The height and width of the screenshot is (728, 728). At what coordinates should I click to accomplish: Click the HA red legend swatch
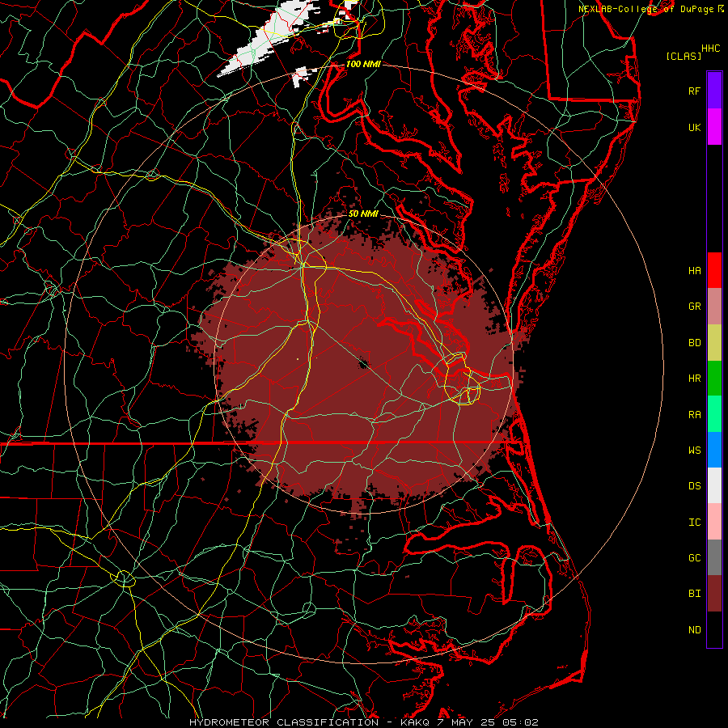pos(714,270)
